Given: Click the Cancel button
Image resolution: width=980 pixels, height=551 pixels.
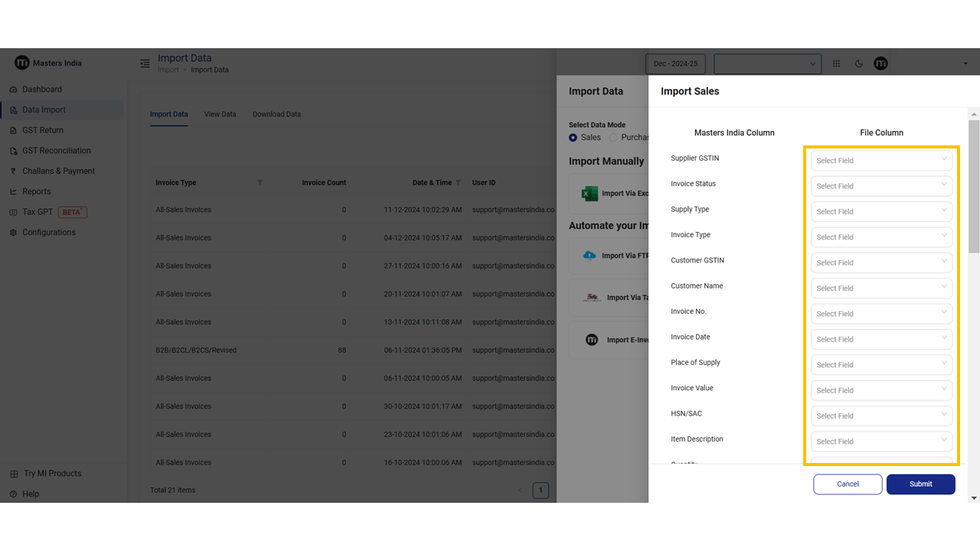Looking at the screenshot, I should click(848, 484).
